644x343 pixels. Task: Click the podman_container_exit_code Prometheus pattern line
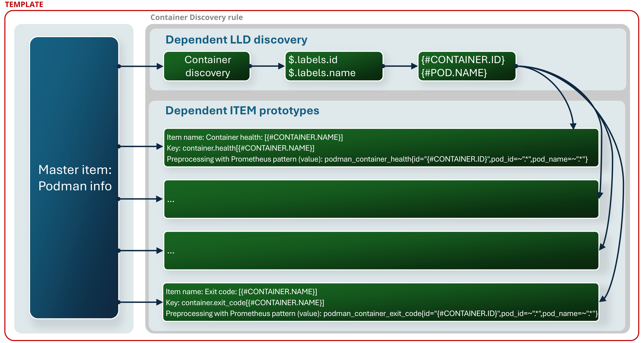point(382,314)
